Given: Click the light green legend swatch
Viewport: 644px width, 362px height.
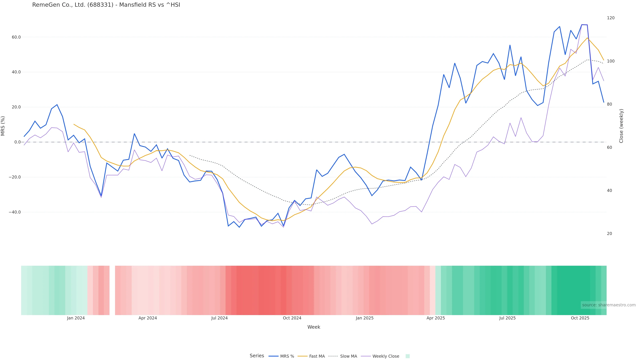Looking at the screenshot, I should (x=408, y=356).
